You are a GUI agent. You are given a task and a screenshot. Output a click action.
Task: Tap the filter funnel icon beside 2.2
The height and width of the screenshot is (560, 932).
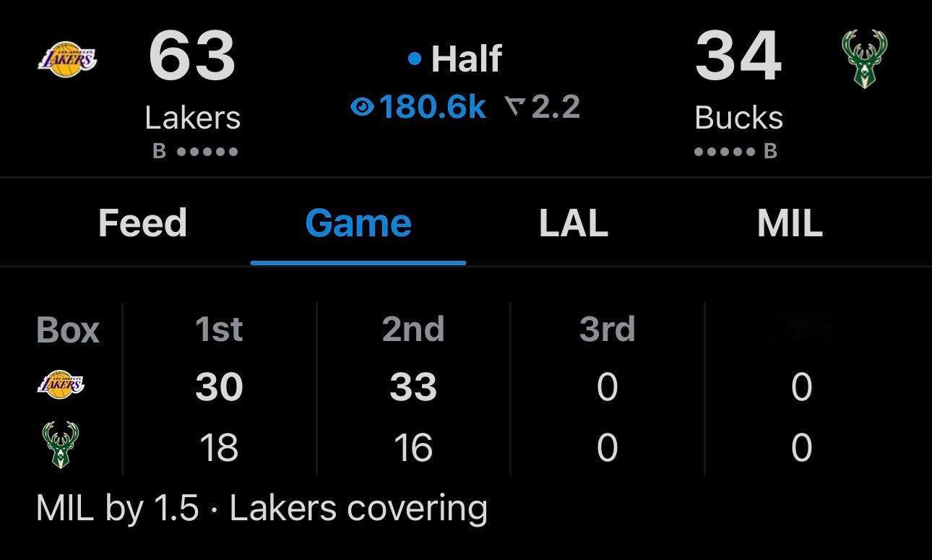[x=515, y=108]
